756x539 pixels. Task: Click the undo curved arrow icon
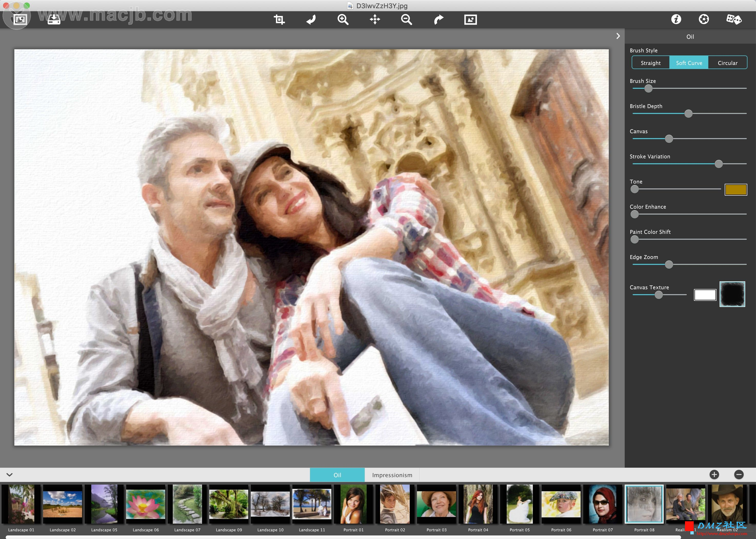tap(311, 20)
